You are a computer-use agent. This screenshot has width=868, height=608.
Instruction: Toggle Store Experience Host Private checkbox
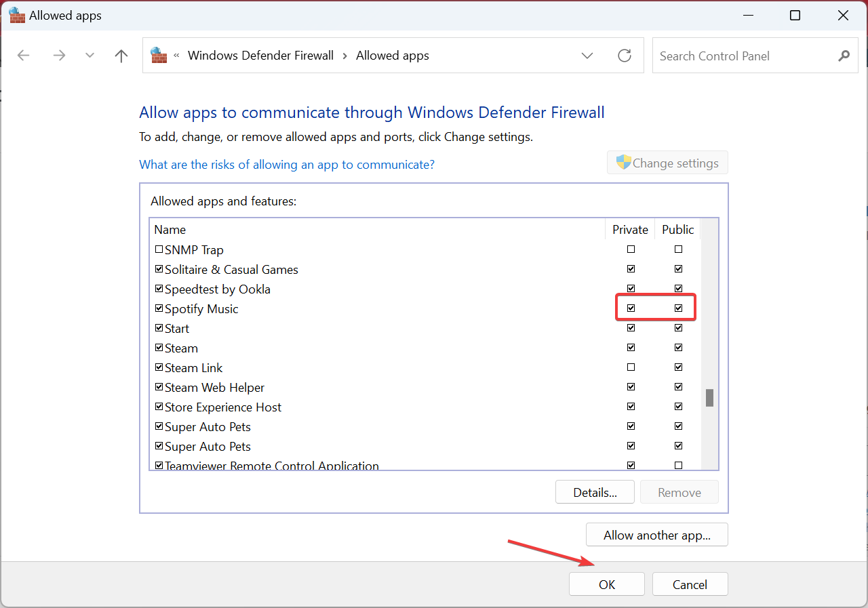[x=631, y=407]
